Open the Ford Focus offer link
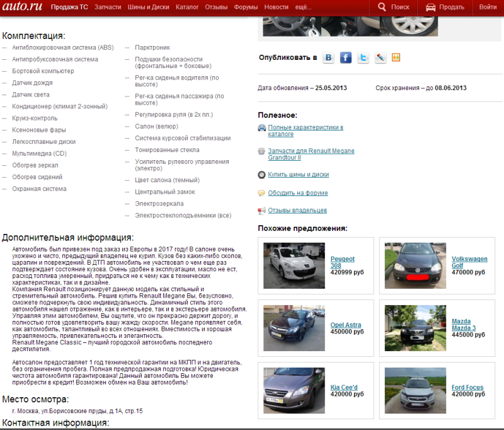Screen dimensions: 504x430 click(467, 387)
